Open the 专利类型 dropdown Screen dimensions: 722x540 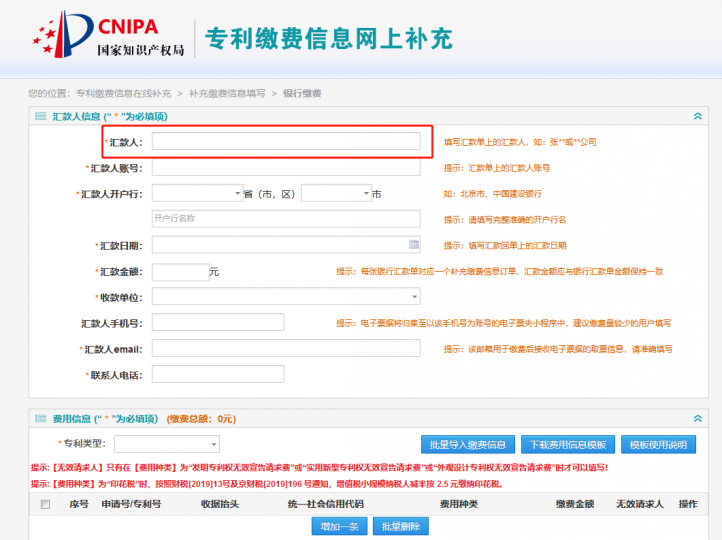167,444
